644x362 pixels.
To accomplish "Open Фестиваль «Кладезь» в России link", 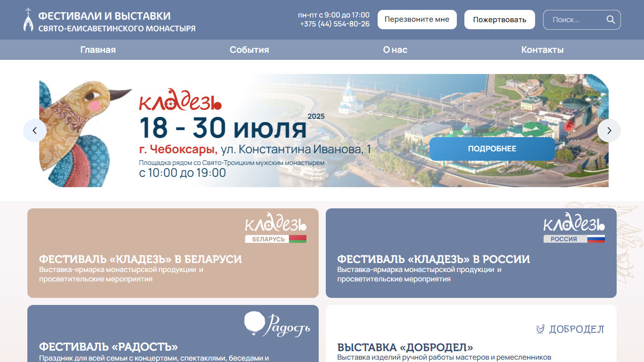I will (x=434, y=259).
